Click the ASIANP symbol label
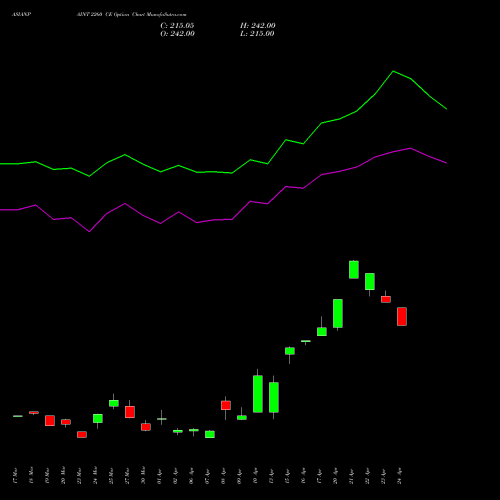500x500 pixels. pos(22,15)
